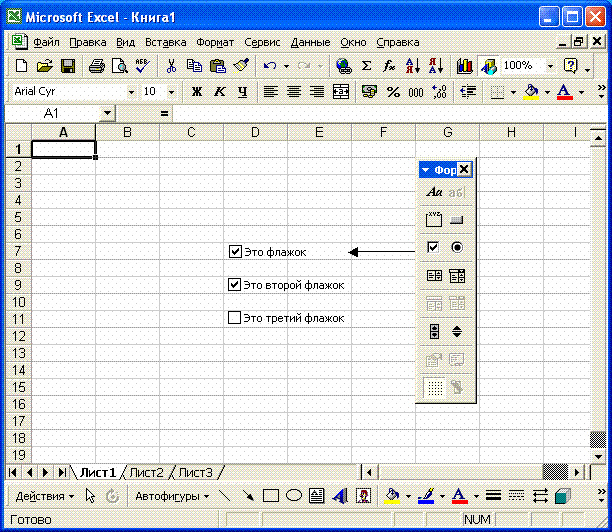Image resolution: width=612 pixels, height=532 pixels.
Task: Copy selection with the Copy icon
Action: pos(194,66)
